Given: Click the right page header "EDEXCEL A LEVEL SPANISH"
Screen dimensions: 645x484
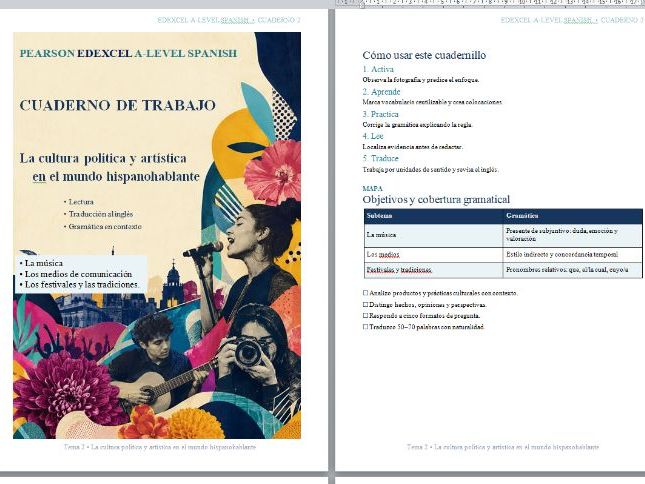Looking at the screenshot, I should tap(546, 20).
